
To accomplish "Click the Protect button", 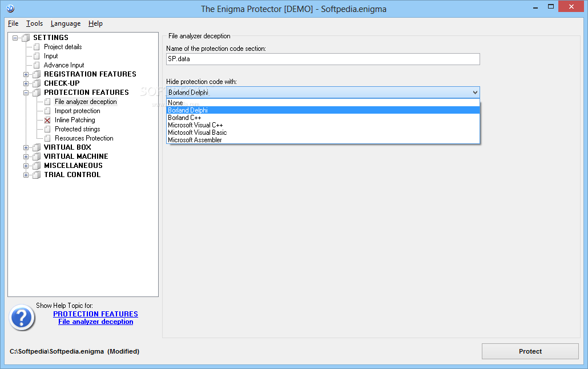I will (x=530, y=351).
